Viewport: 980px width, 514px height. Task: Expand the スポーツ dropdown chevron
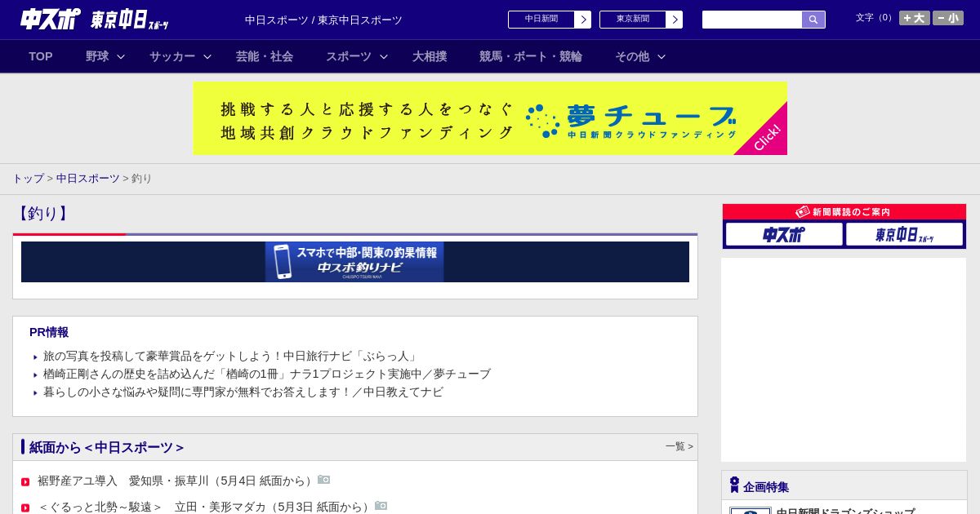(x=384, y=56)
